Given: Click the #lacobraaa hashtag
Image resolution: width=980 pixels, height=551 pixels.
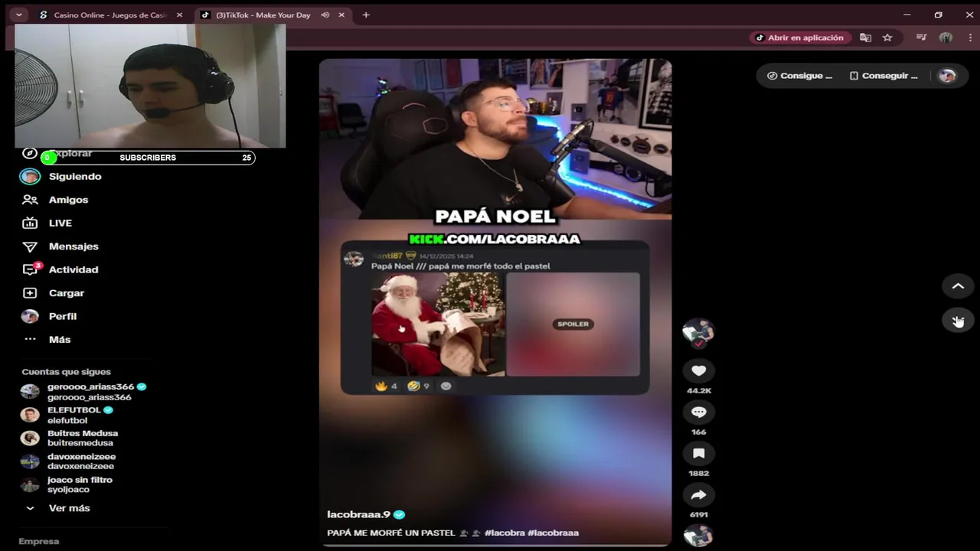Looking at the screenshot, I should [553, 533].
